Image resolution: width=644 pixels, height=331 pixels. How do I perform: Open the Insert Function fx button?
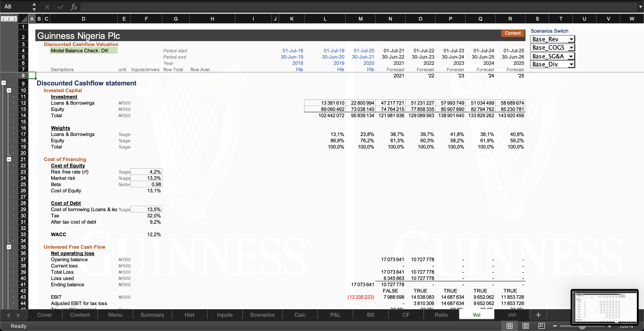point(74,7)
